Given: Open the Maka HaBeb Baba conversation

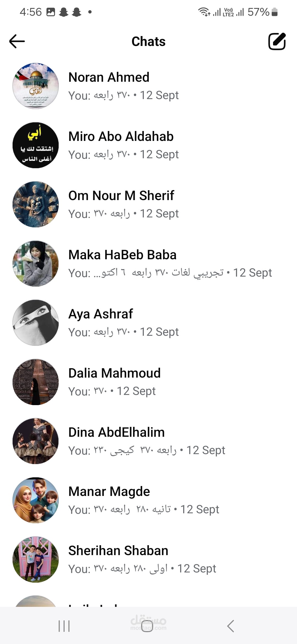Looking at the screenshot, I should [148, 263].
